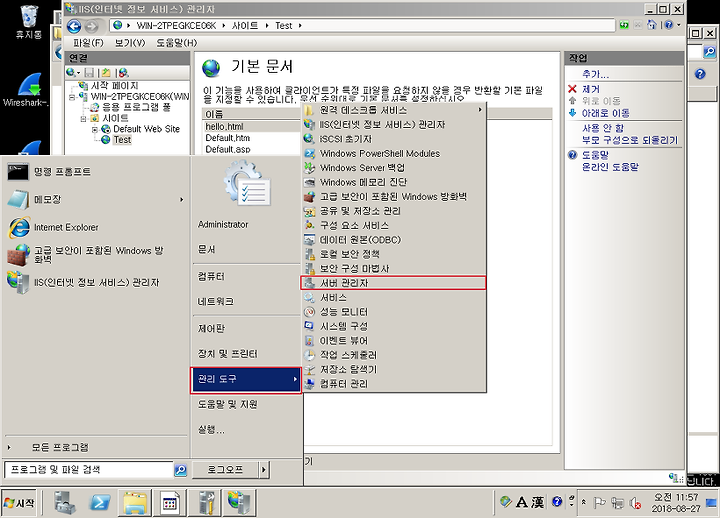Click the 시작 button on the taskbar
The width and height of the screenshot is (720, 518).
click(19, 503)
